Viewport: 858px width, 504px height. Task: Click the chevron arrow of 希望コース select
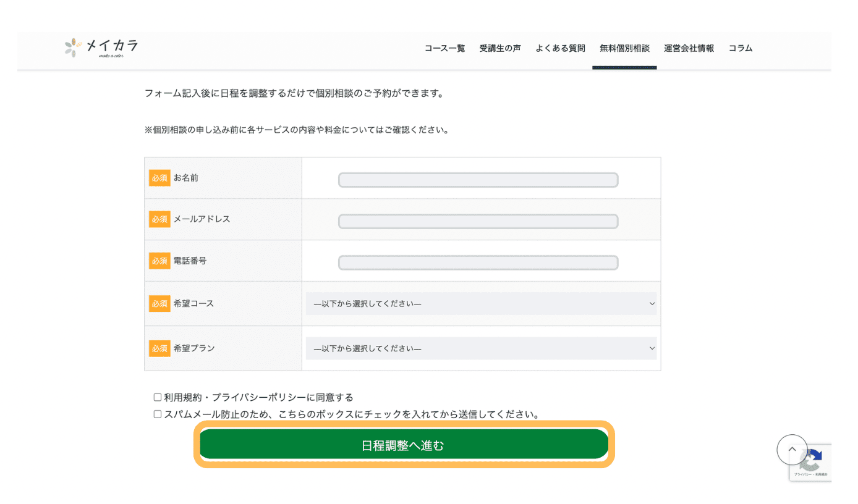coord(652,304)
